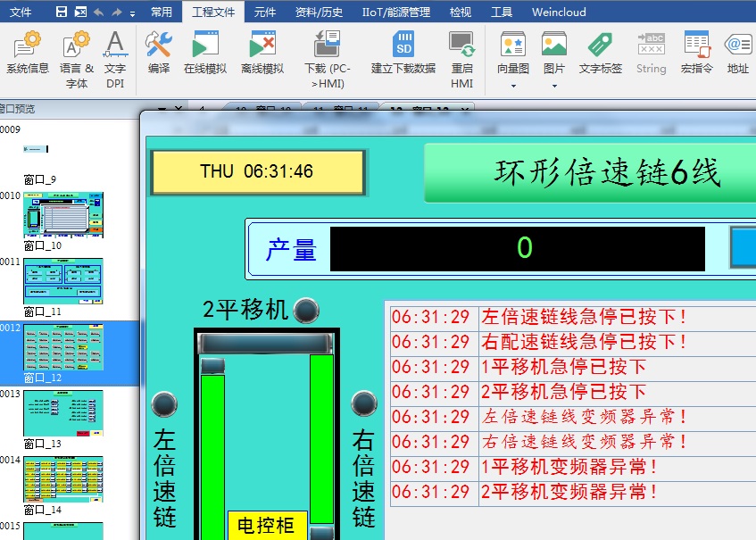Open 建立下载数据 SD build tool
The image size is (756, 540).
pos(403,52)
